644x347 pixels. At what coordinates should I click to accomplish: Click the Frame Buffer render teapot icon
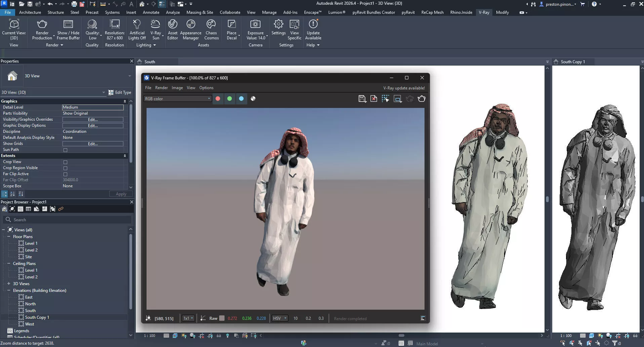click(x=421, y=99)
